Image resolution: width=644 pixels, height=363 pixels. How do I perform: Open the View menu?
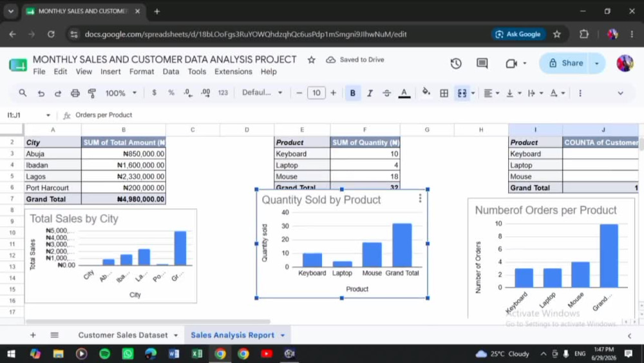tap(84, 72)
